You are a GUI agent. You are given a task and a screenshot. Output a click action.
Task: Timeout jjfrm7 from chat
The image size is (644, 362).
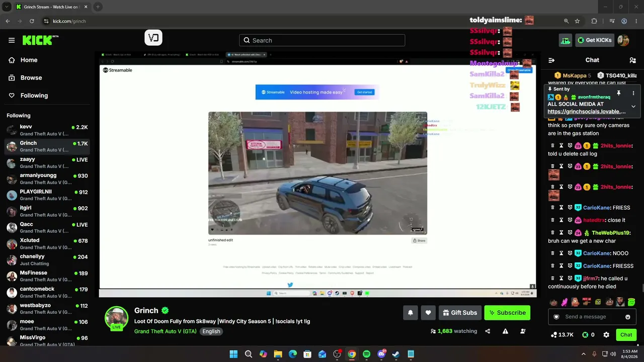(x=561, y=279)
